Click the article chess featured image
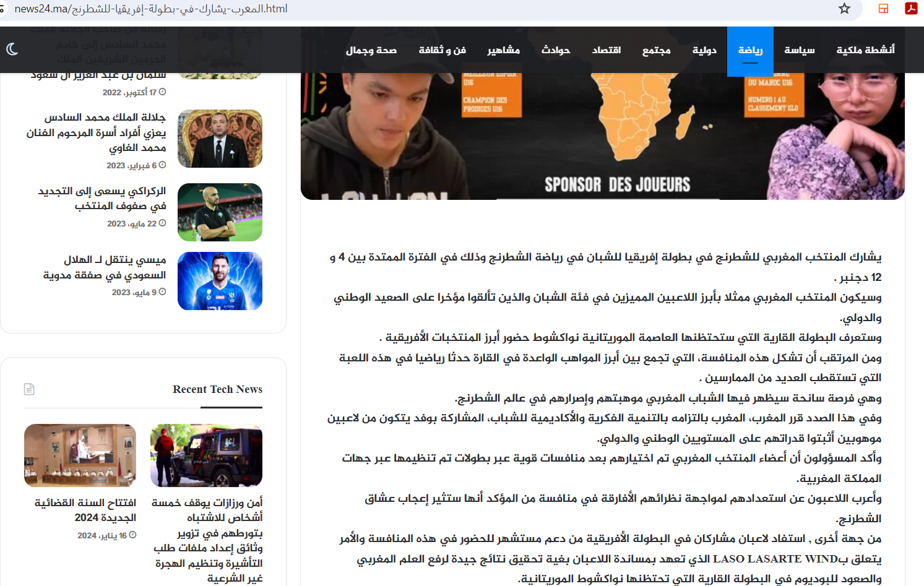The height and width of the screenshot is (586, 924). point(602,136)
